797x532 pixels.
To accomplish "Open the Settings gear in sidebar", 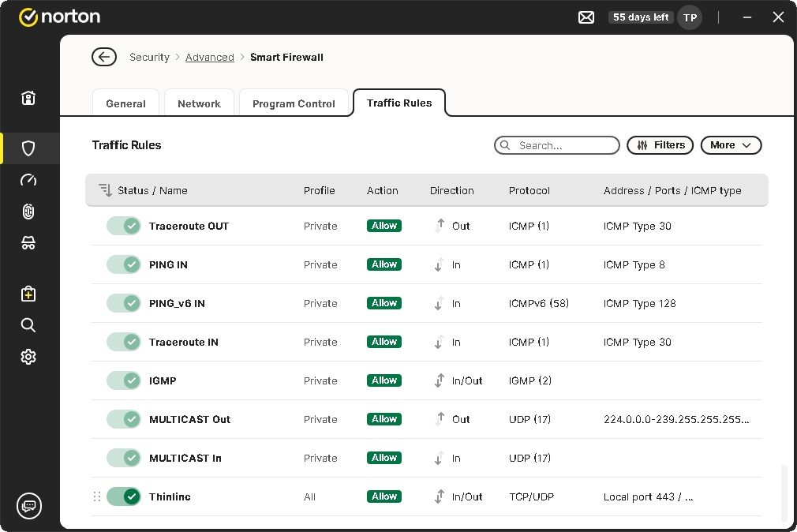I will tap(28, 357).
